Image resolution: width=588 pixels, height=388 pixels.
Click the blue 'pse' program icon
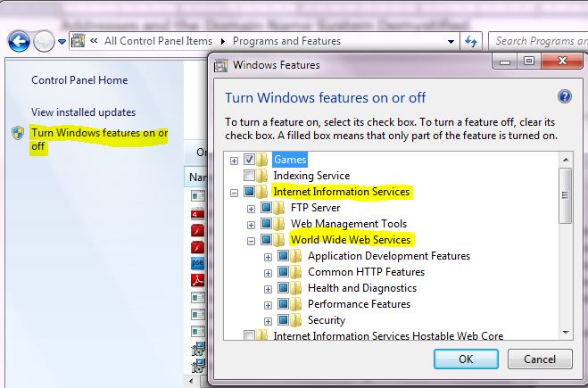click(x=197, y=263)
